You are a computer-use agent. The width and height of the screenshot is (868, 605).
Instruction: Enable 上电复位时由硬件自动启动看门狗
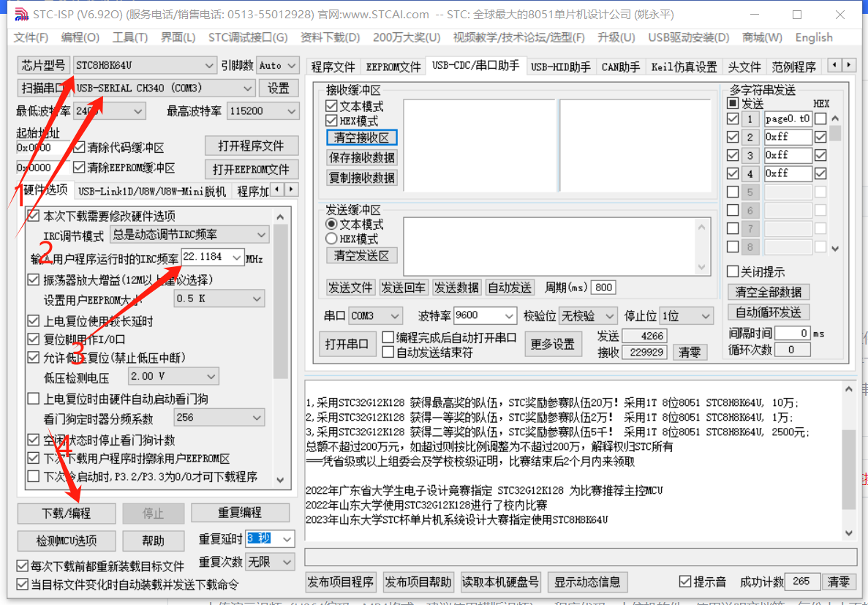click(33, 399)
